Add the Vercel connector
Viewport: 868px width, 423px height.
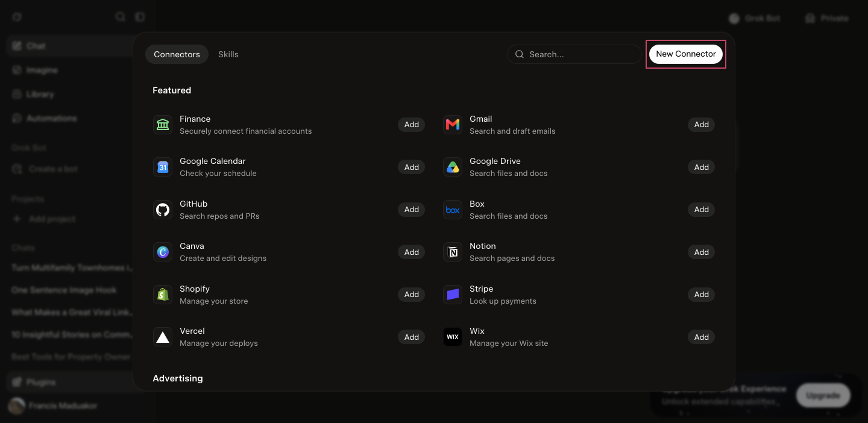pyautogui.click(x=412, y=337)
